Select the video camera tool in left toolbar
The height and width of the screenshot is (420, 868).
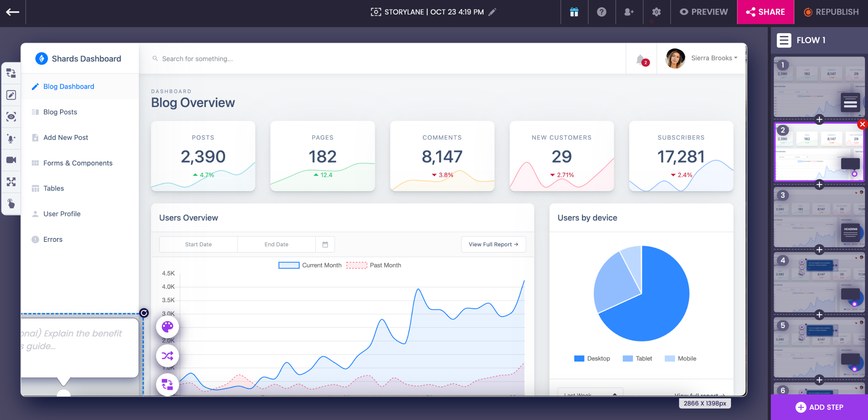point(11,160)
